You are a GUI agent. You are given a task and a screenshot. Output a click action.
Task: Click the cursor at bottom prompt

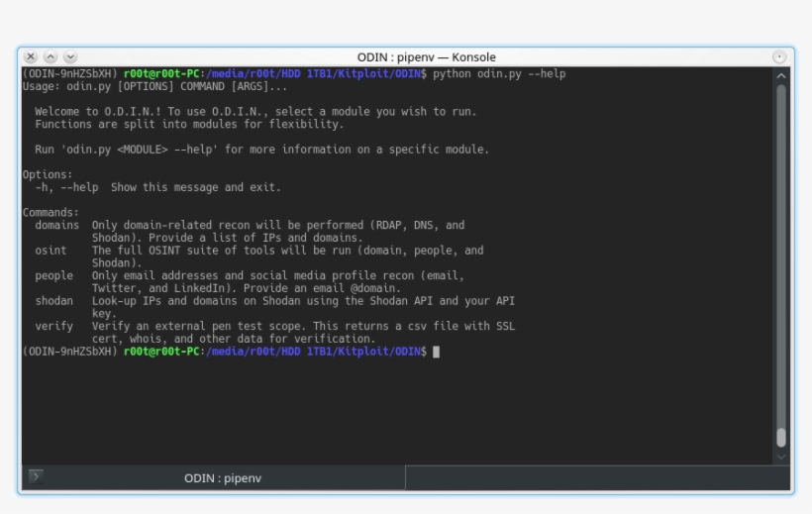(436, 352)
